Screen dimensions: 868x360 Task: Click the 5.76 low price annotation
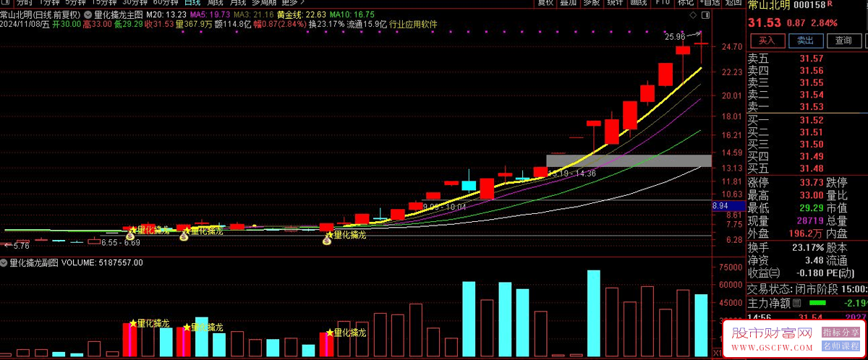click(x=22, y=247)
